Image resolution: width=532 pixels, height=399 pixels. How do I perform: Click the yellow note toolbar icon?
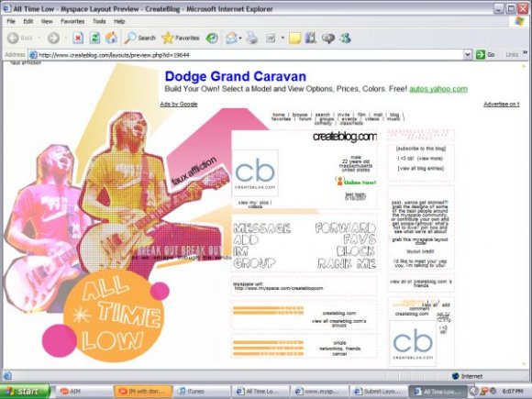pyautogui.click(x=294, y=38)
